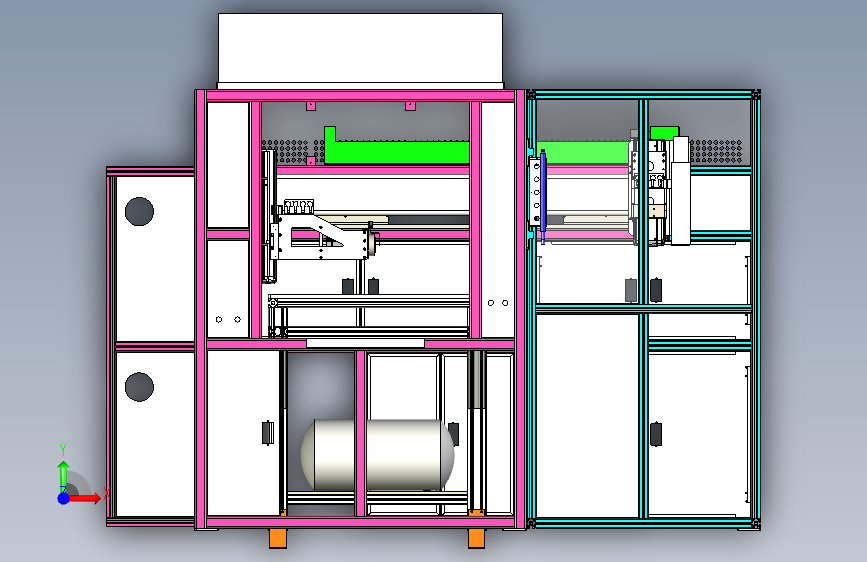
Task: Click the blue Z axis ball at triad origin
Action: 64,498
